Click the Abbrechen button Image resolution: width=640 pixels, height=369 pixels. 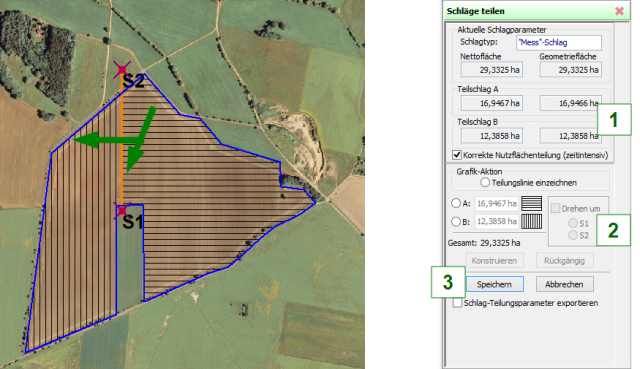coord(564,284)
